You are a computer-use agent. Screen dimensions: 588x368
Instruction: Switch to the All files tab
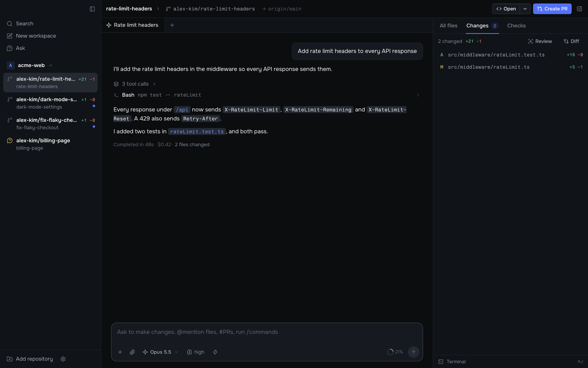pyautogui.click(x=448, y=26)
